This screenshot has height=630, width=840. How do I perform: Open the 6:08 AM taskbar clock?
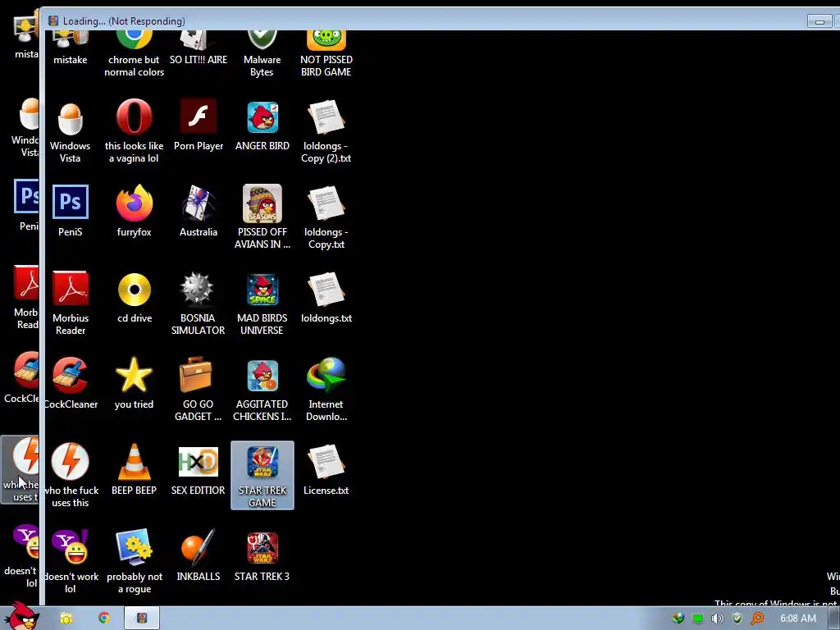point(797,619)
